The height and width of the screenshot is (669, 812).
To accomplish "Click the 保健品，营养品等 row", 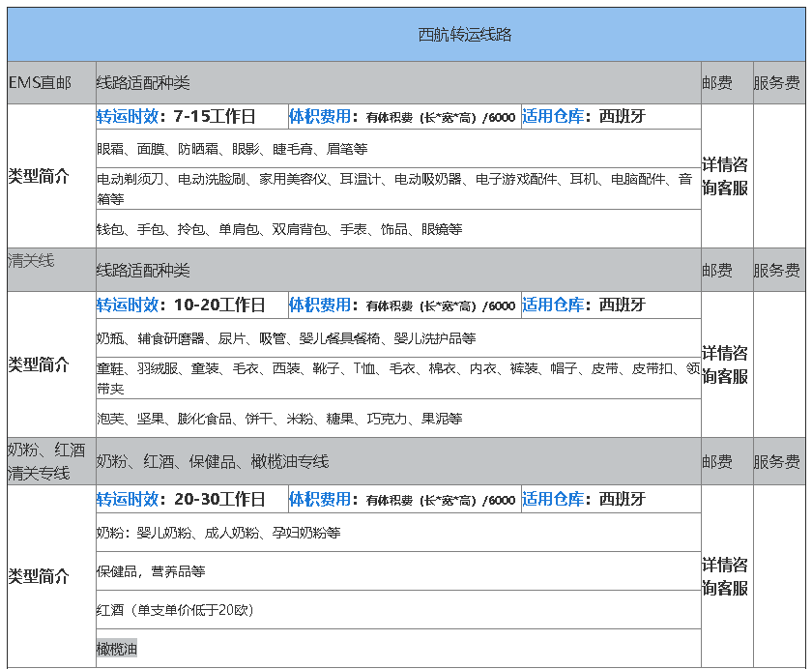I will coord(151,571).
